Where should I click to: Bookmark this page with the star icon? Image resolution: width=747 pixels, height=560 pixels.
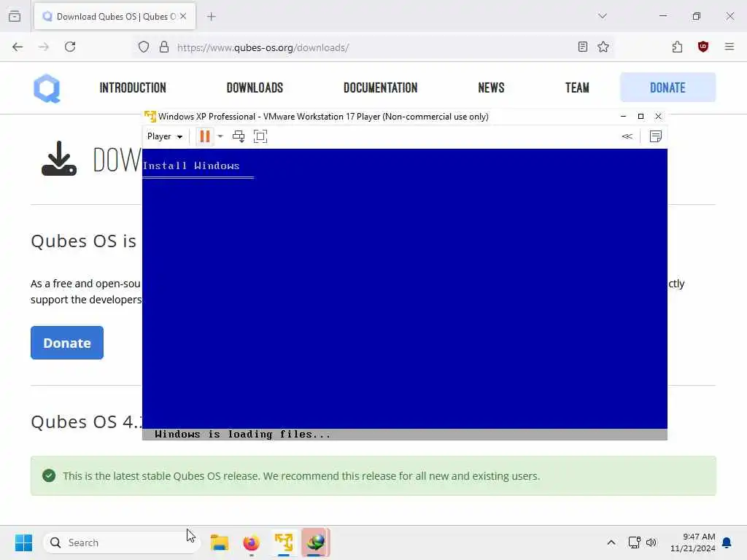(x=603, y=47)
